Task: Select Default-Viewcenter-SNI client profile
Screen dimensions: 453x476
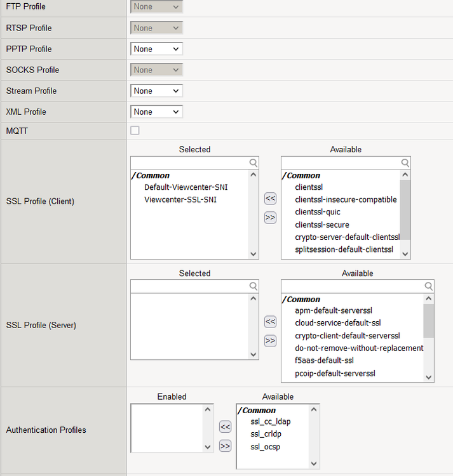Action: 186,187
